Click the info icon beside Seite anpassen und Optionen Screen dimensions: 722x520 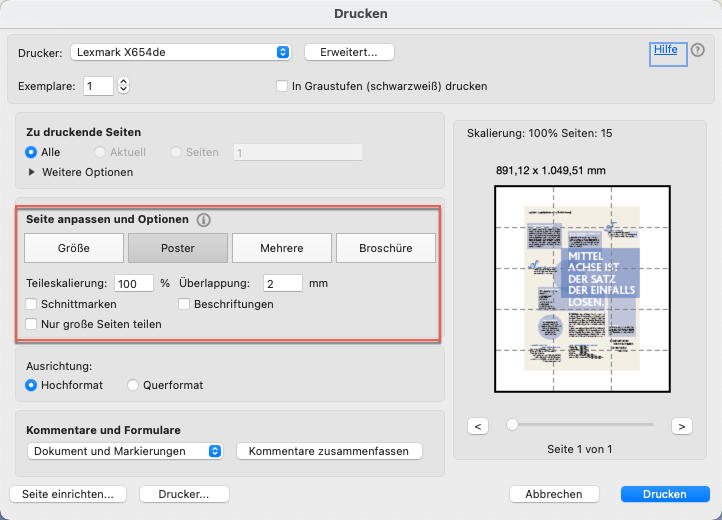[203, 220]
